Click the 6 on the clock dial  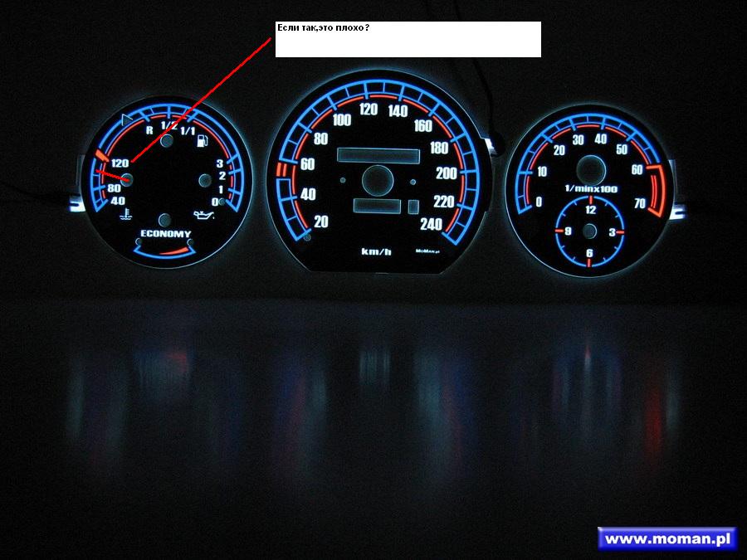590,253
